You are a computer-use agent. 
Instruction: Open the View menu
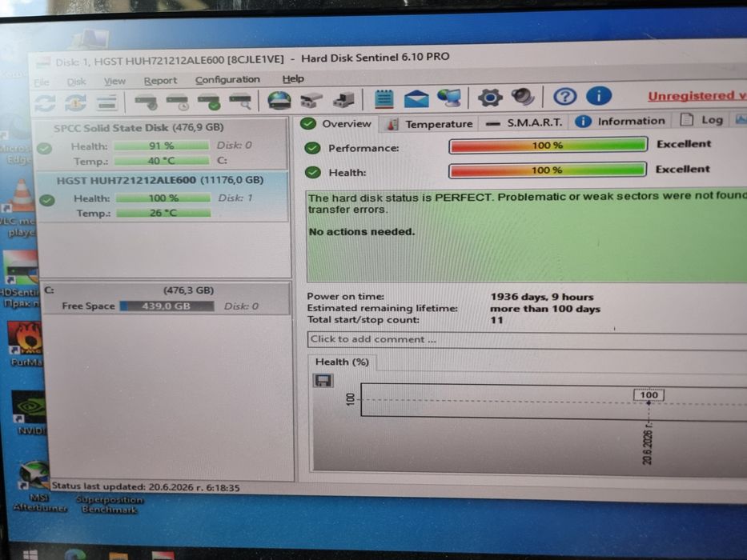114,82
